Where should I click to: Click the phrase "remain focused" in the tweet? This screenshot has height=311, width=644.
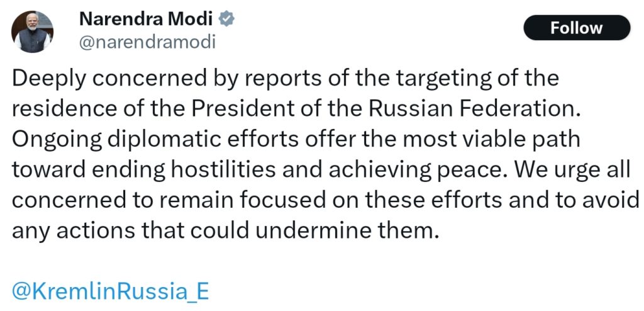pos(256,200)
